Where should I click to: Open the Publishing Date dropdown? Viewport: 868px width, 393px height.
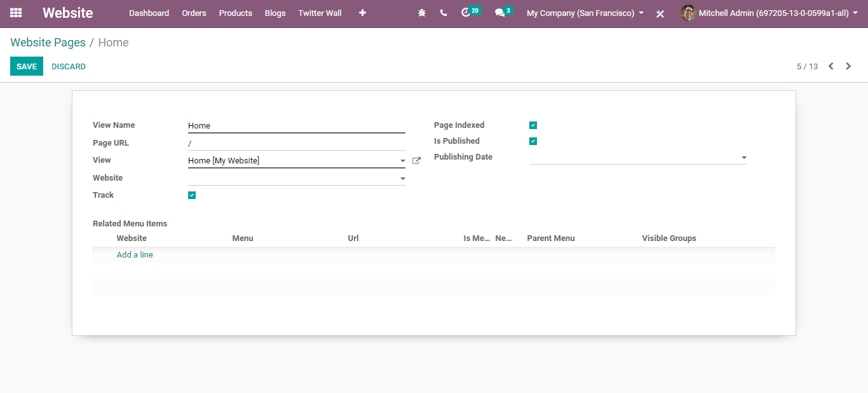coord(743,158)
